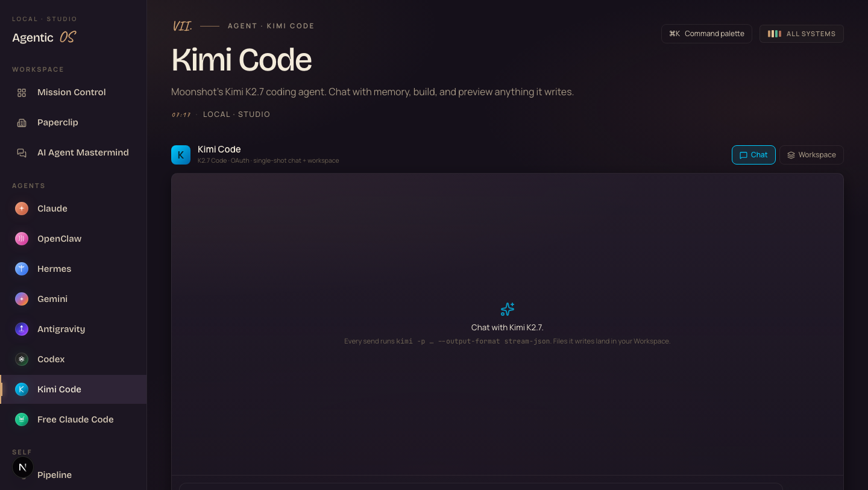The height and width of the screenshot is (490, 868).
Task: Click the Gemini gradient avatar icon
Action: click(22, 299)
